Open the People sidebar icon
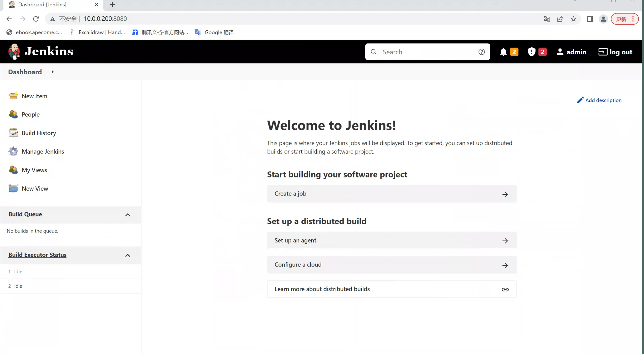 tap(13, 114)
